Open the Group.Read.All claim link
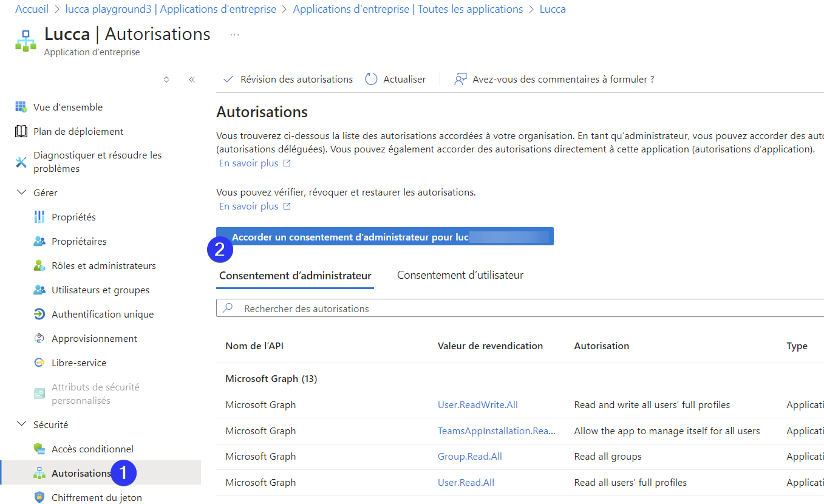824x504 pixels. click(x=470, y=456)
